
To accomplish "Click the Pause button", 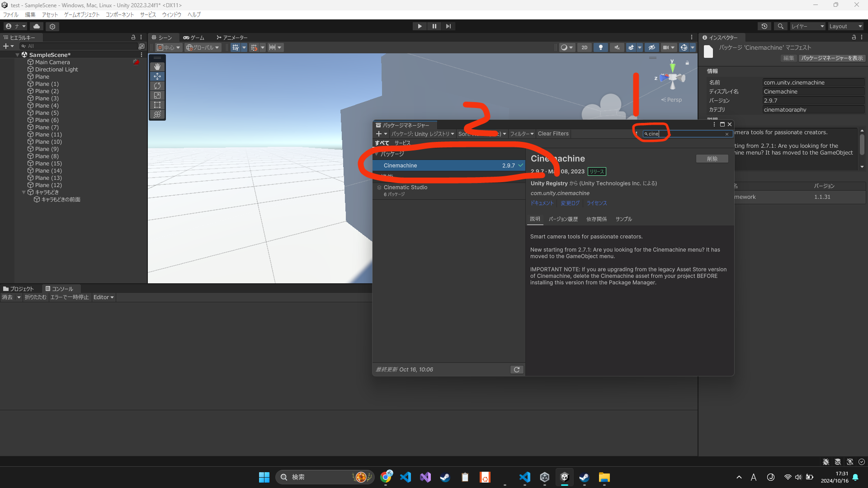I will tap(434, 26).
